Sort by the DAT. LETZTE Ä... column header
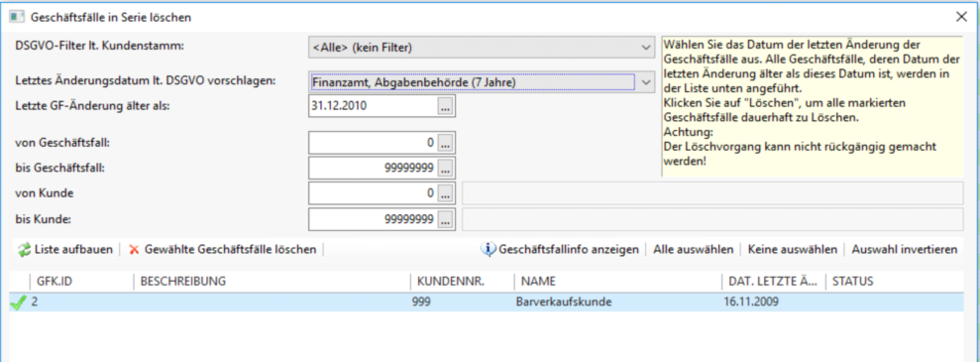Screen dimensions: 980x362 pyautogui.click(x=773, y=282)
